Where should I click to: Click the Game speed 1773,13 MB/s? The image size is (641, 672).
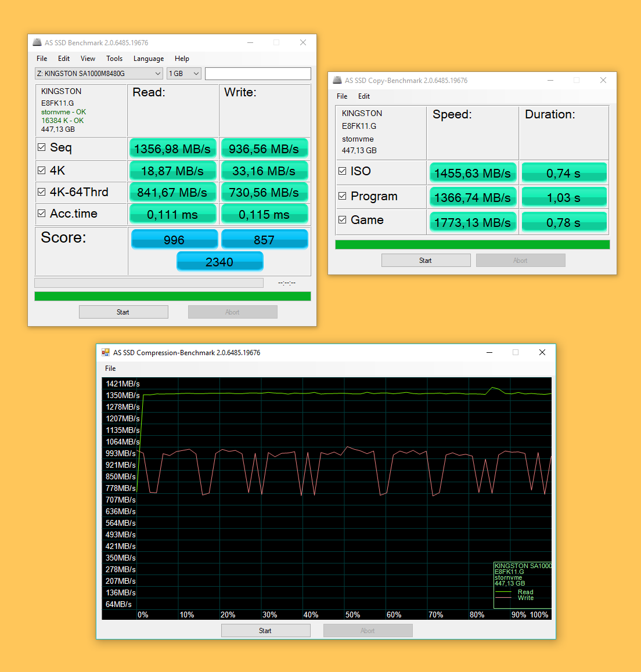473,222
